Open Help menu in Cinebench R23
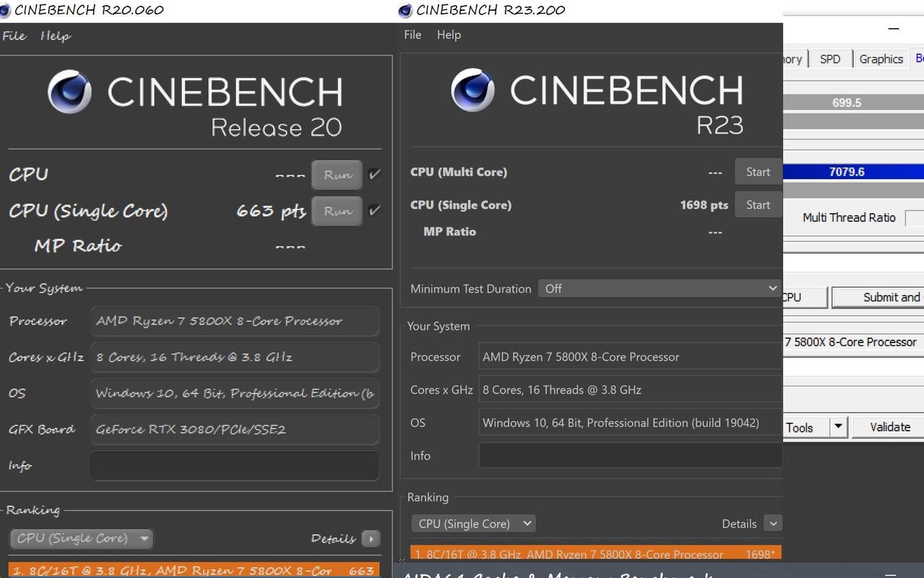The image size is (924, 578). [x=449, y=35]
